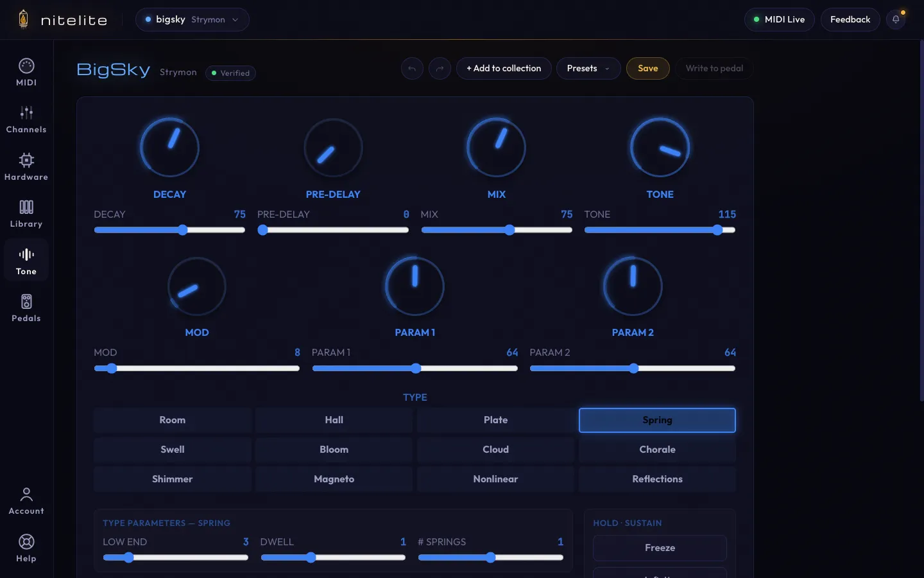The image size is (924, 578).
Task: Click the notifications bell icon
Action: pyautogui.click(x=896, y=19)
